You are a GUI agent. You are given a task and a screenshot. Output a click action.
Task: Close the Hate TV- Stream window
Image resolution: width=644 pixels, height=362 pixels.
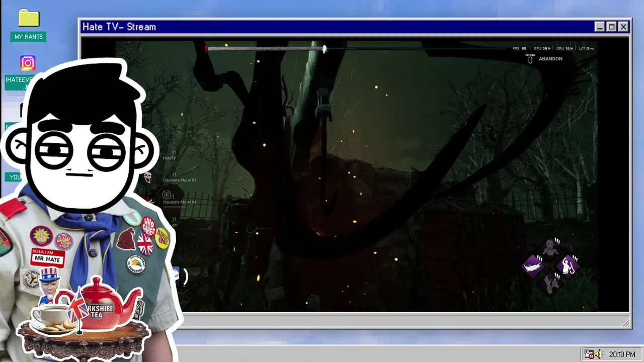[x=623, y=27]
